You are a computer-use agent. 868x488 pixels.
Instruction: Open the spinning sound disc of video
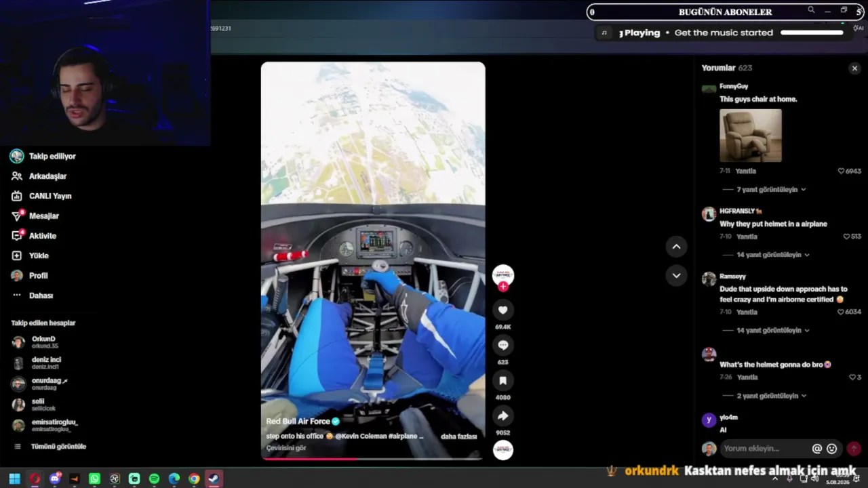pos(502,450)
